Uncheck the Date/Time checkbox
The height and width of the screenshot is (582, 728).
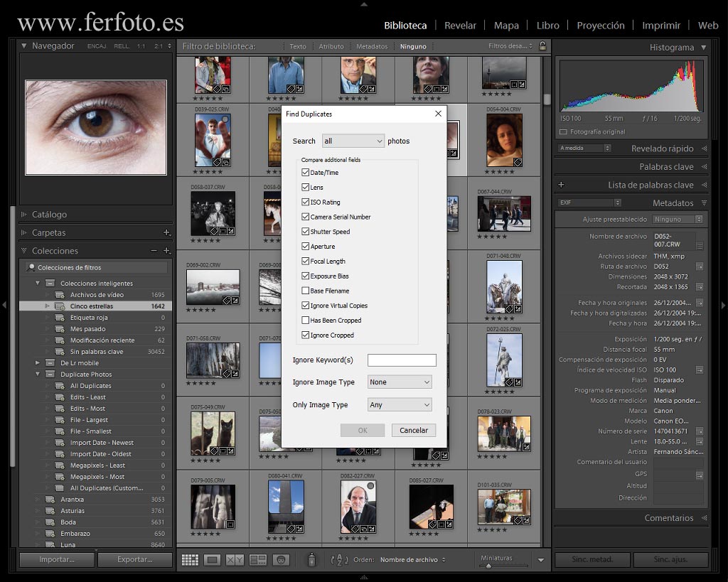(305, 172)
